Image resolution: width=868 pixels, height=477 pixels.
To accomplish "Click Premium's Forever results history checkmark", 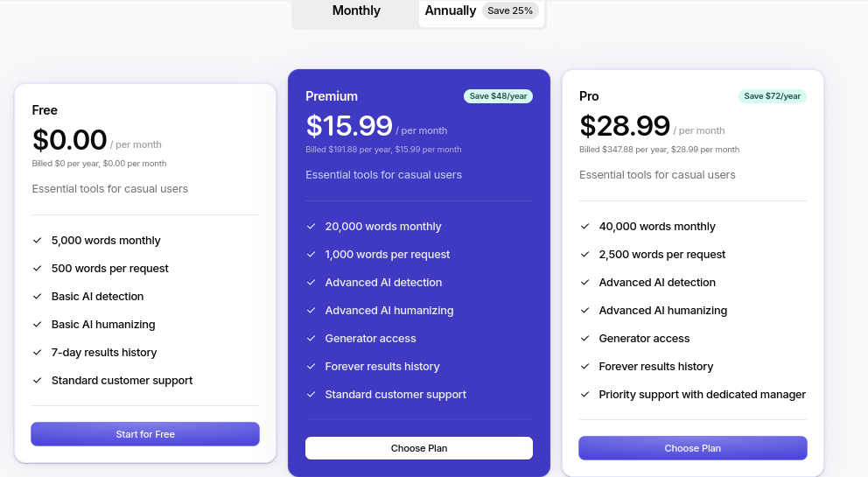I will [311, 366].
